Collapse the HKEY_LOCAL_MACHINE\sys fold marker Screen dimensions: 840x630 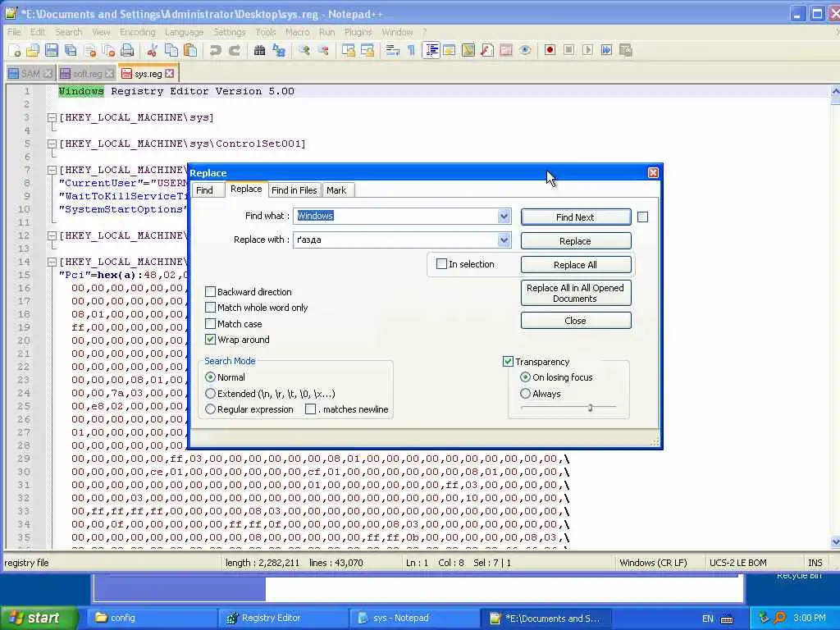[x=52, y=117]
